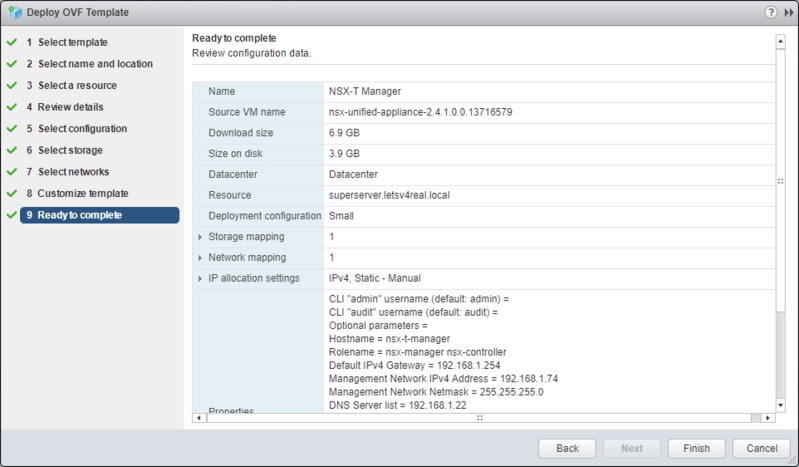Expand the Network mapping row
This screenshot has width=799, height=467.
point(200,258)
